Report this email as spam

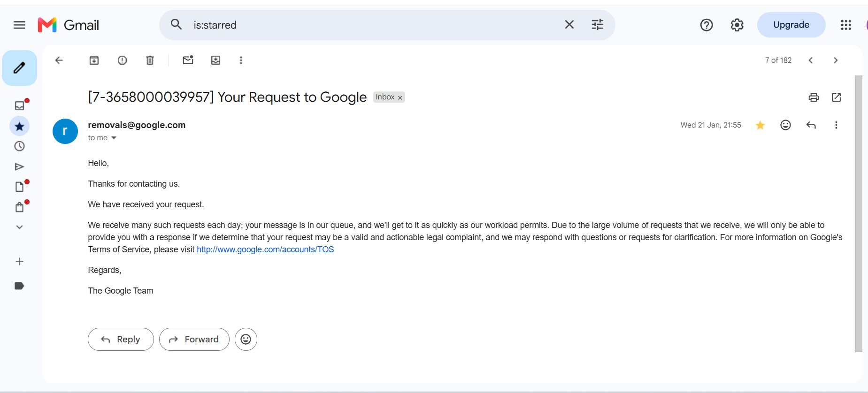(x=122, y=60)
